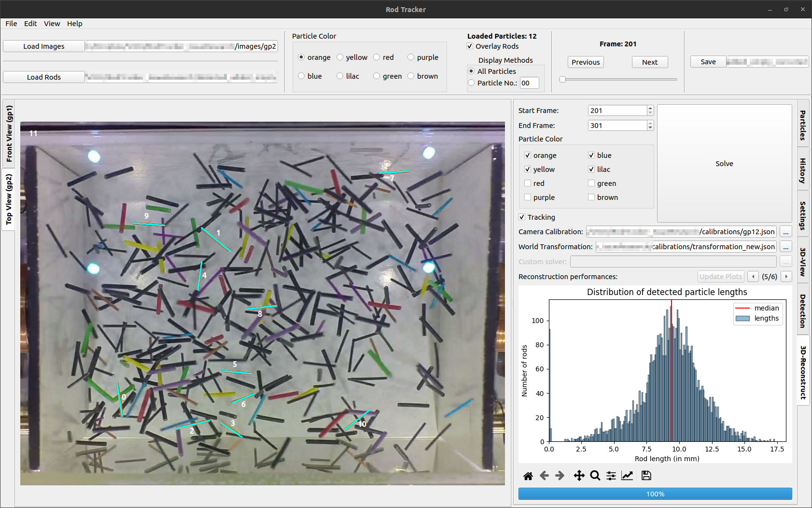Go back to previous plot view
Screen dimensions: 812x508
(x=544, y=476)
